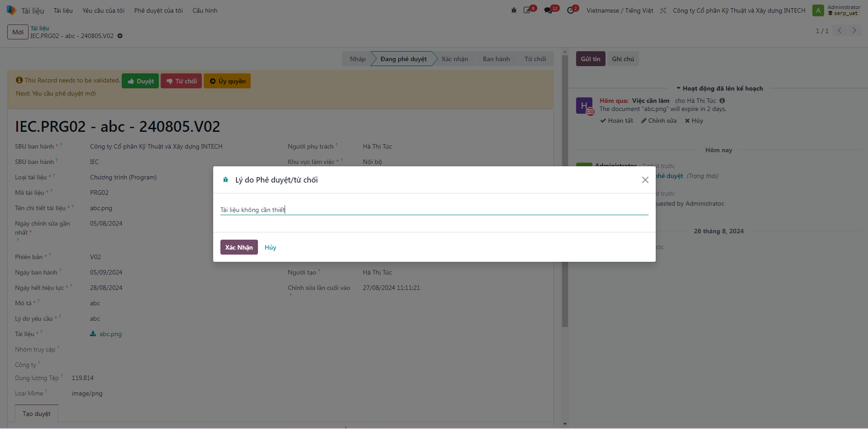
Task: Collapse Hoạt động đã lên kế hoạch section
Action: [x=720, y=88]
